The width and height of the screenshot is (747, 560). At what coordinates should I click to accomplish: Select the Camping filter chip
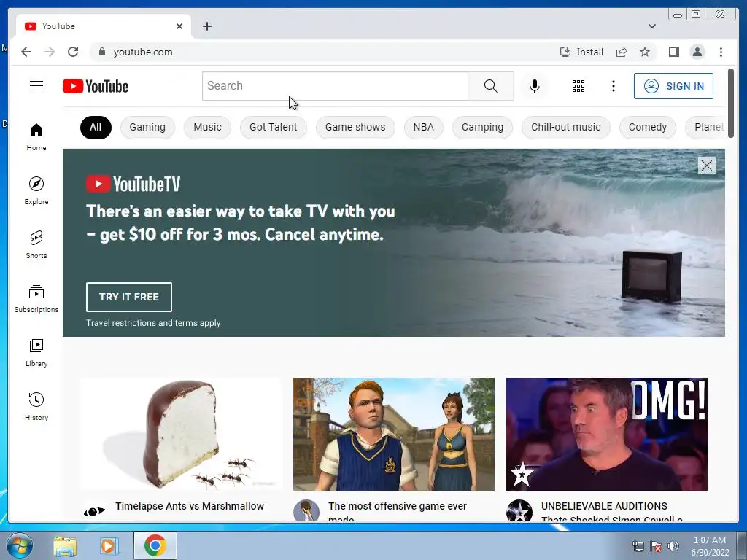coord(482,127)
